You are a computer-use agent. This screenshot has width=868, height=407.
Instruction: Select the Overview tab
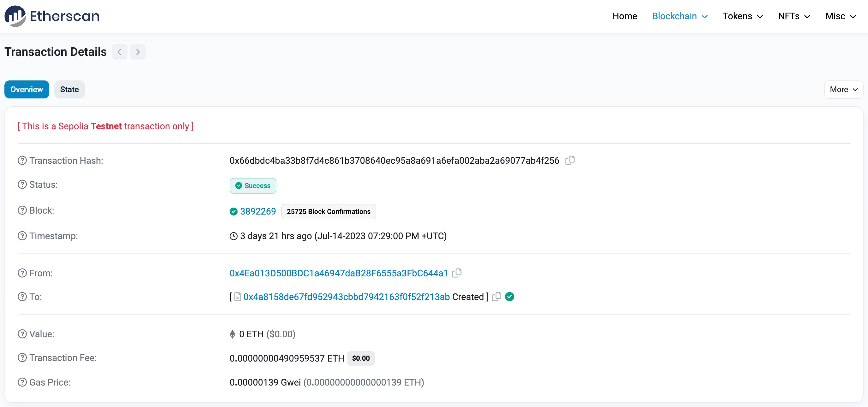tap(27, 90)
